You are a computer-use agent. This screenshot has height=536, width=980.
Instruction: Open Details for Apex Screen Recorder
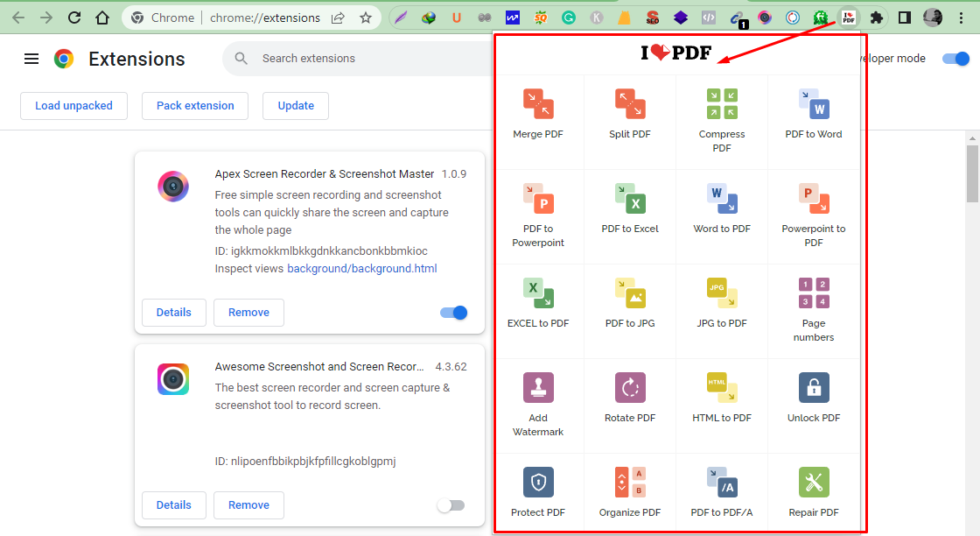[x=174, y=313]
